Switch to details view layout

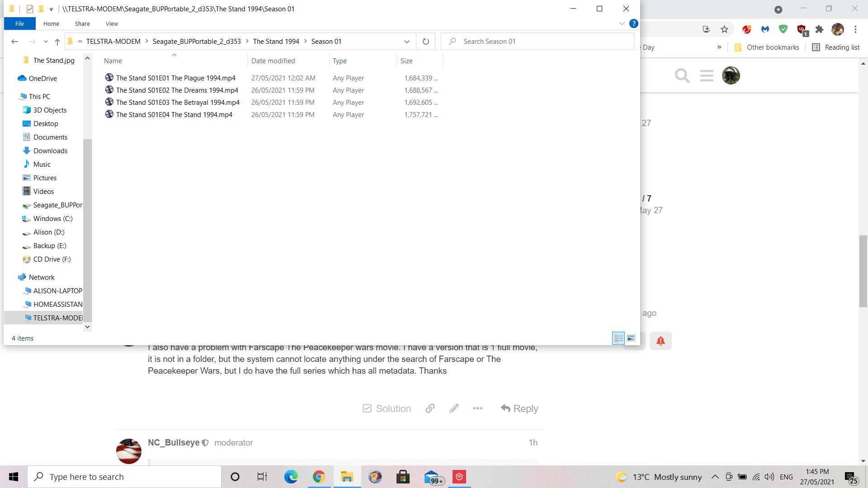(618, 338)
